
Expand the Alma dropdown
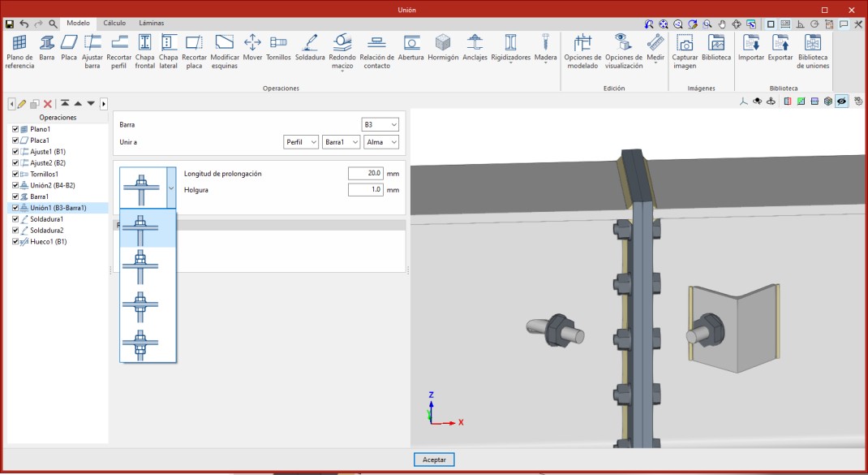tap(381, 142)
